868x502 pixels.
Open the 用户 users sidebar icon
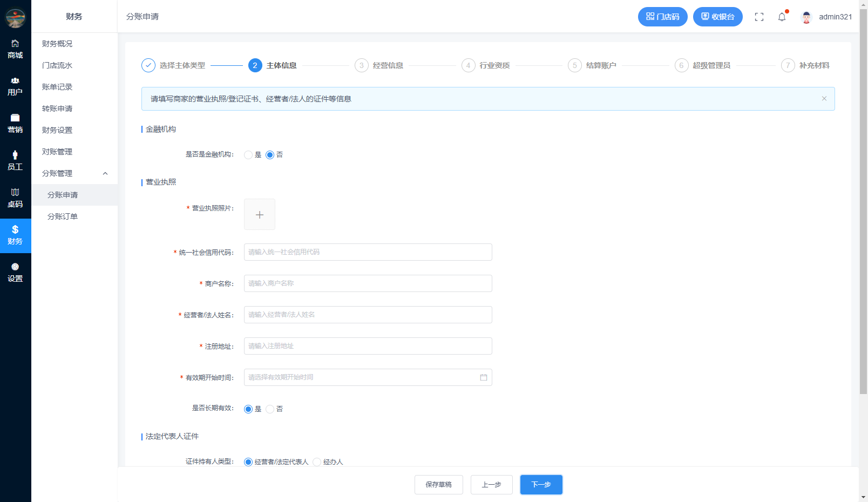[x=15, y=86]
